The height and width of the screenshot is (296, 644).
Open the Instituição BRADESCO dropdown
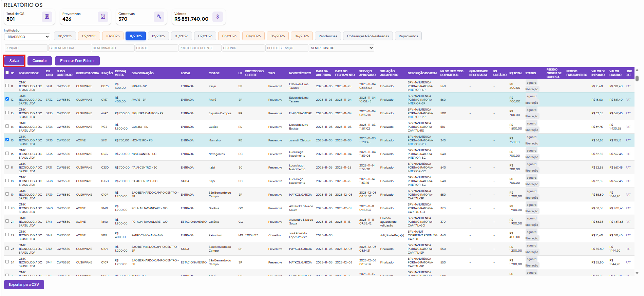click(27, 37)
